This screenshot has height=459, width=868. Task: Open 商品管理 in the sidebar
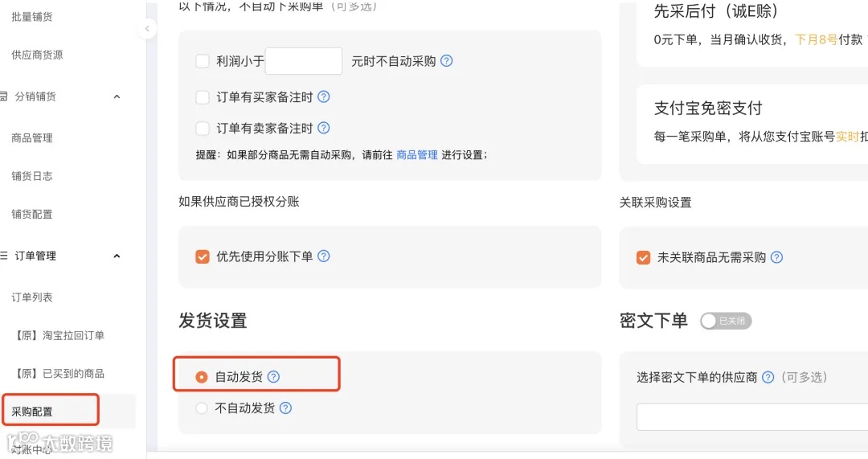click(x=32, y=138)
